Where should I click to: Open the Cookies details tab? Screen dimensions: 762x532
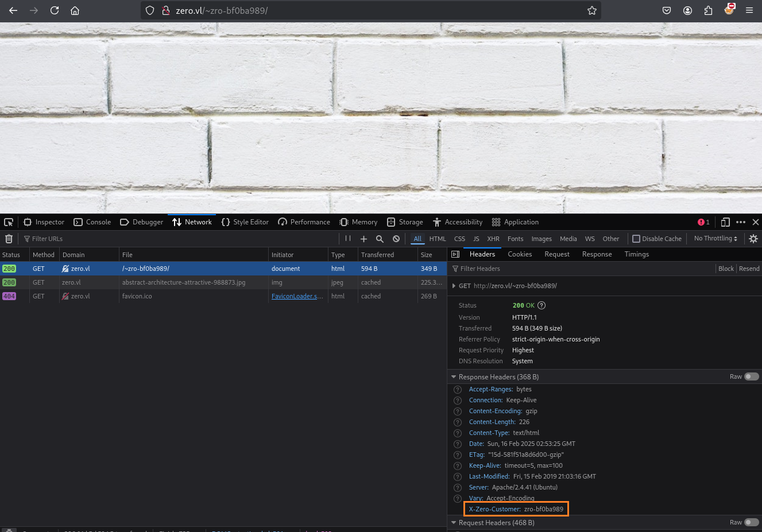click(520, 254)
